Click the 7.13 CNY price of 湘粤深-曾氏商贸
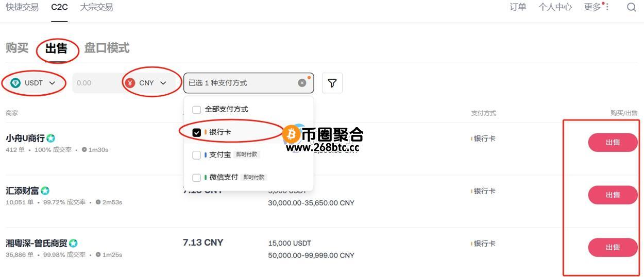This screenshot has height=277, width=644. pyautogui.click(x=203, y=243)
